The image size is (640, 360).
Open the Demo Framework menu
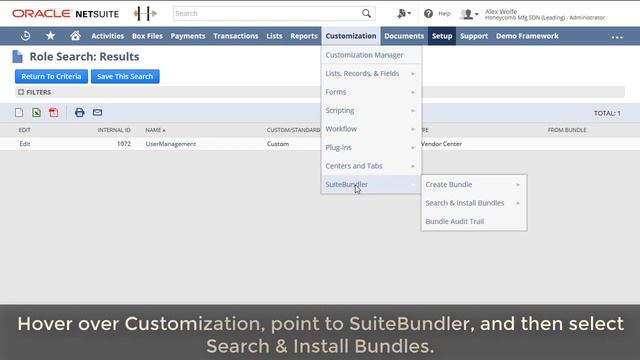(527, 36)
